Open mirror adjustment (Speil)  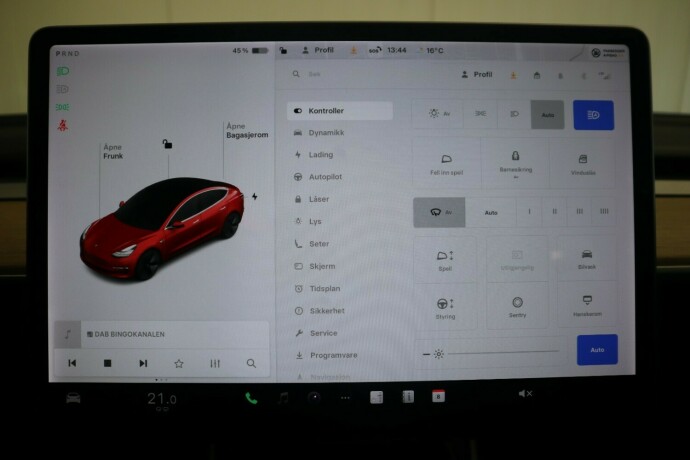point(446,259)
